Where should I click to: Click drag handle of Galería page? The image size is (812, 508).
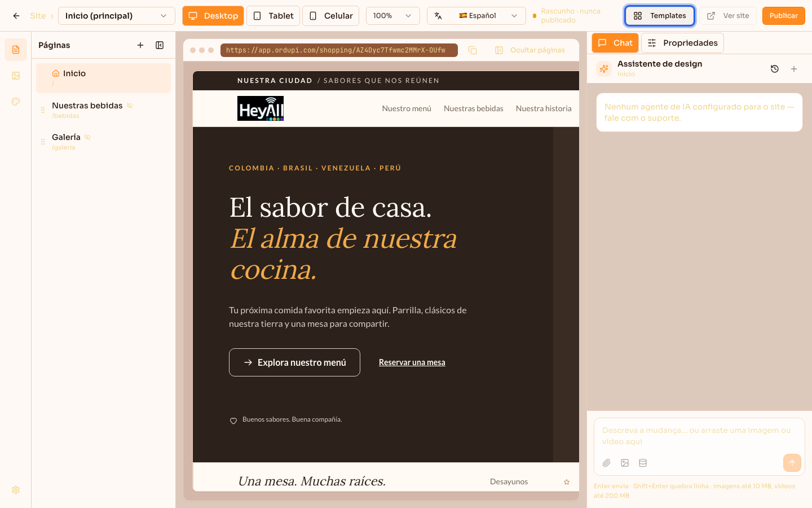pos(43,142)
